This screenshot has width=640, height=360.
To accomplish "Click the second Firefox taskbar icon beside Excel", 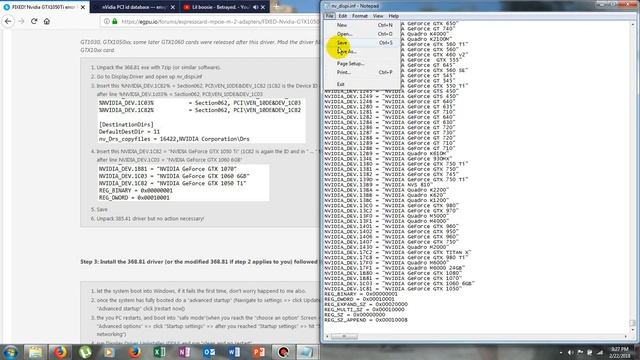I will 134,352.
